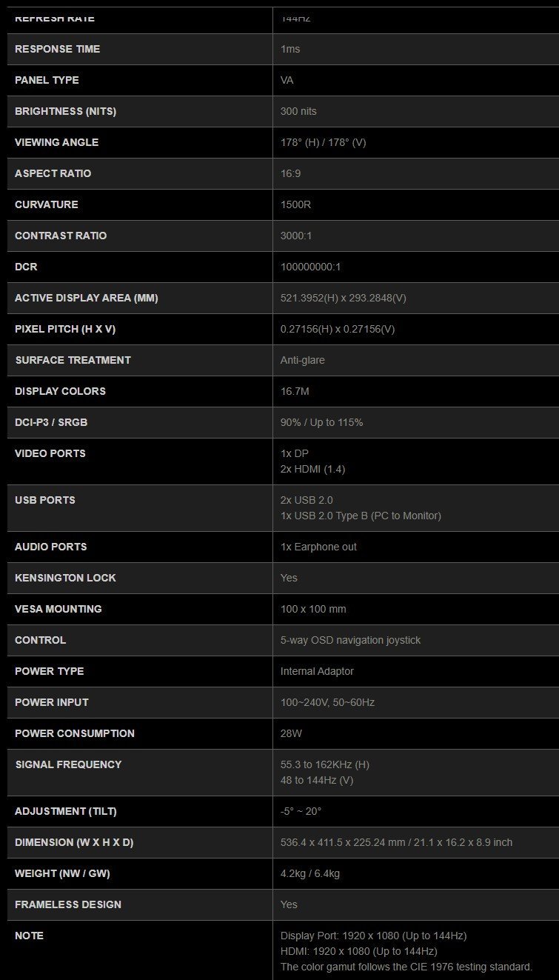The width and height of the screenshot is (559, 980).
Task: Click the KENSINGTON LOCK label
Action: pyautogui.click(x=65, y=578)
